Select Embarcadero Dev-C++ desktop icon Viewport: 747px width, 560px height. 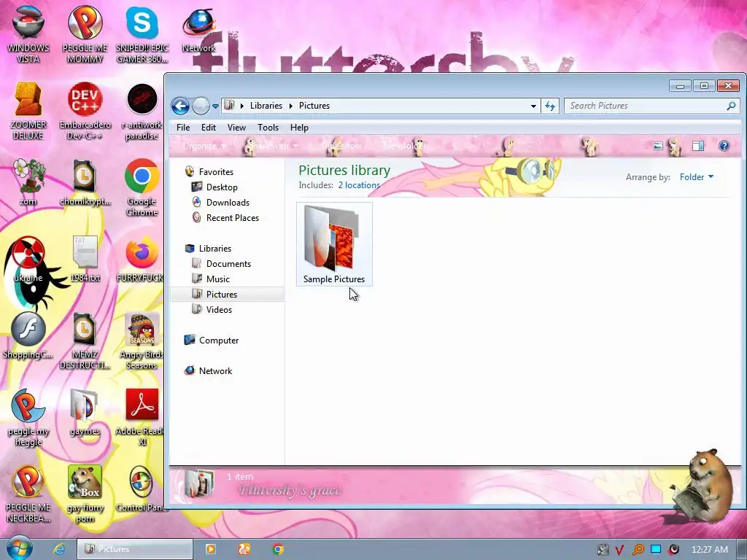click(x=85, y=112)
